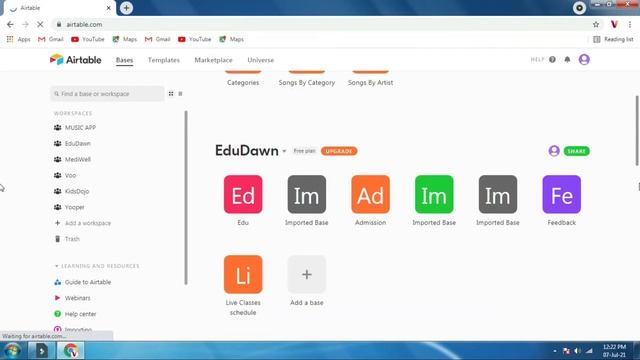Open Live Classes schedule base
The width and height of the screenshot is (640, 360).
click(243, 274)
